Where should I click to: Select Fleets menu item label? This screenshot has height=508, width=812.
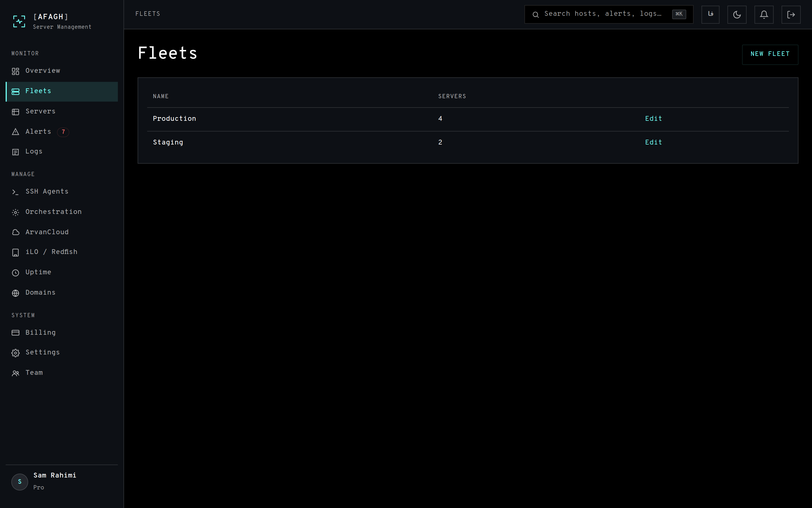38,91
